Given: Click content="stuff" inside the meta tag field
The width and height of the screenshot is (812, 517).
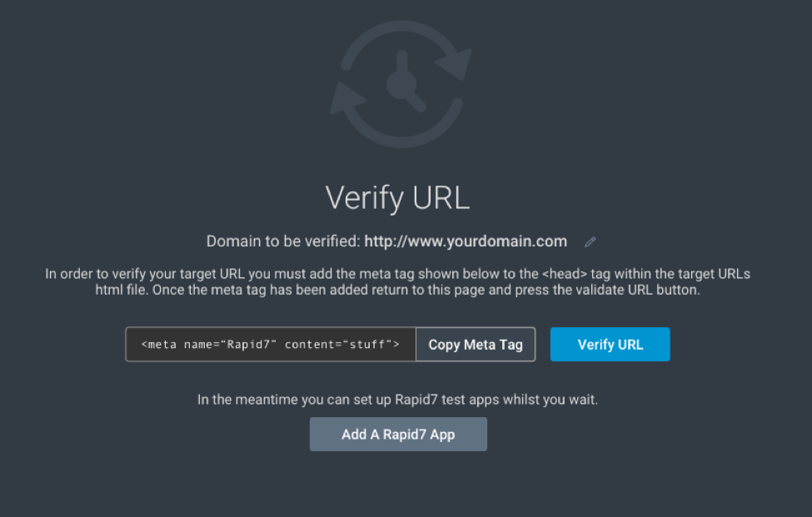Looking at the screenshot, I should 341,345.
